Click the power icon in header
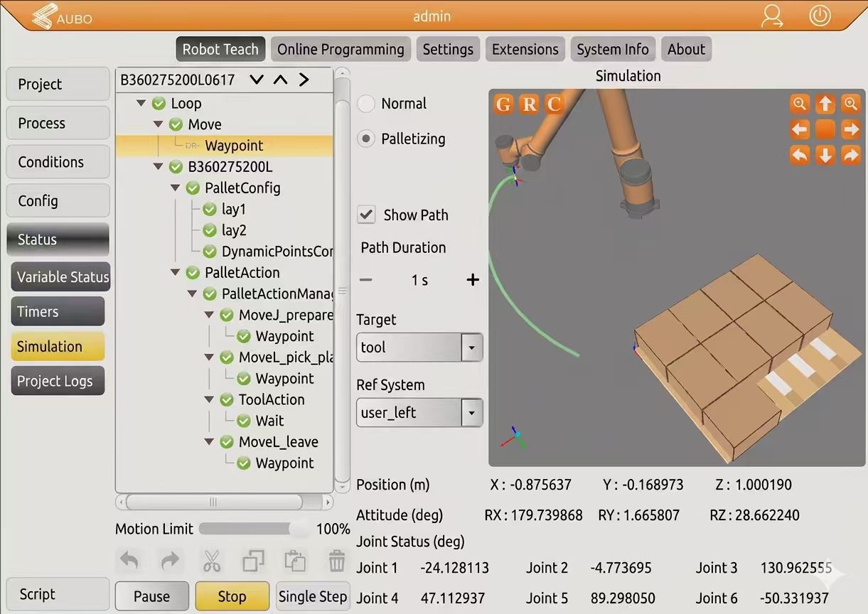The width and height of the screenshot is (868, 614). pyautogui.click(x=820, y=16)
